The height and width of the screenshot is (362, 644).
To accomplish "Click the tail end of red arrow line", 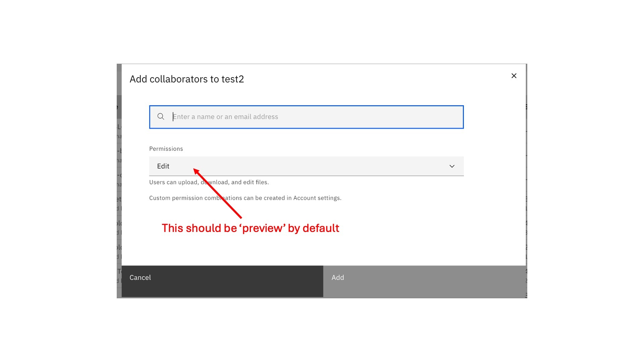I will 240,218.
